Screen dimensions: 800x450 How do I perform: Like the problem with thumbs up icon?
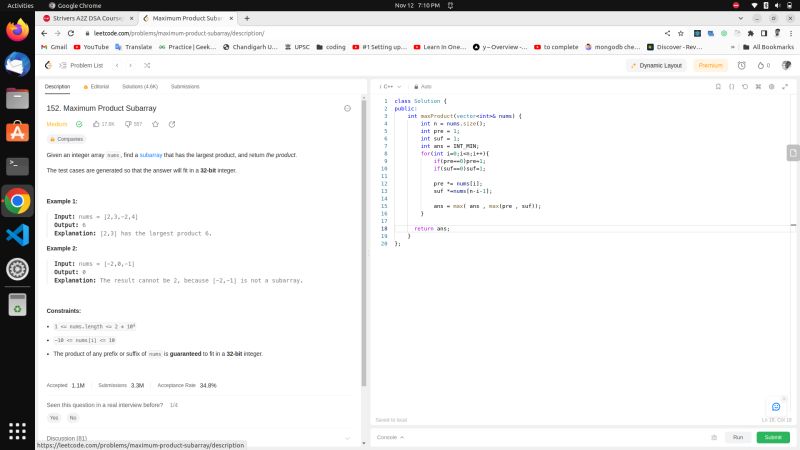[96, 124]
